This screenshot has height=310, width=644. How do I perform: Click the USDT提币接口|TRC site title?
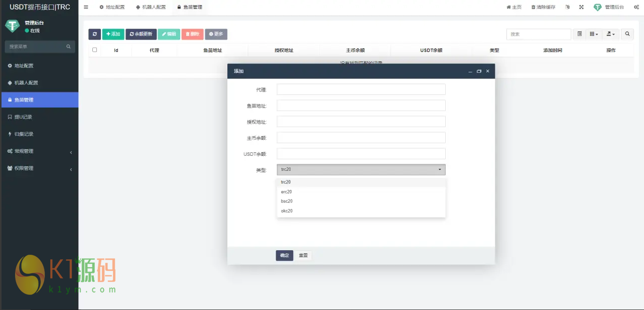click(x=40, y=7)
